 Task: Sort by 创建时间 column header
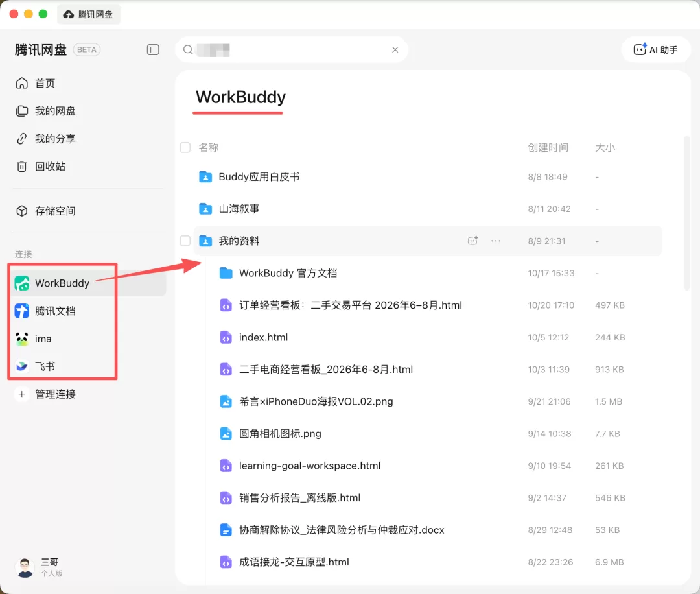(x=548, y=147)
